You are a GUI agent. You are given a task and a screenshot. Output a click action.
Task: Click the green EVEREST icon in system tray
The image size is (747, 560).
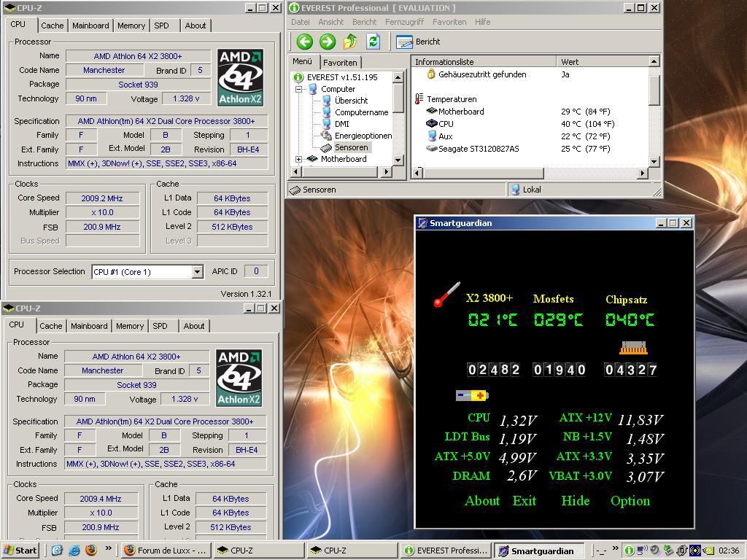(x=629, y=551)
